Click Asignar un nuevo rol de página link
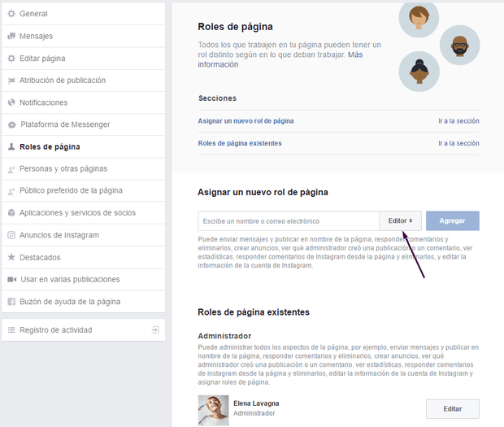The image size is (504, 427). pos(245,121)
